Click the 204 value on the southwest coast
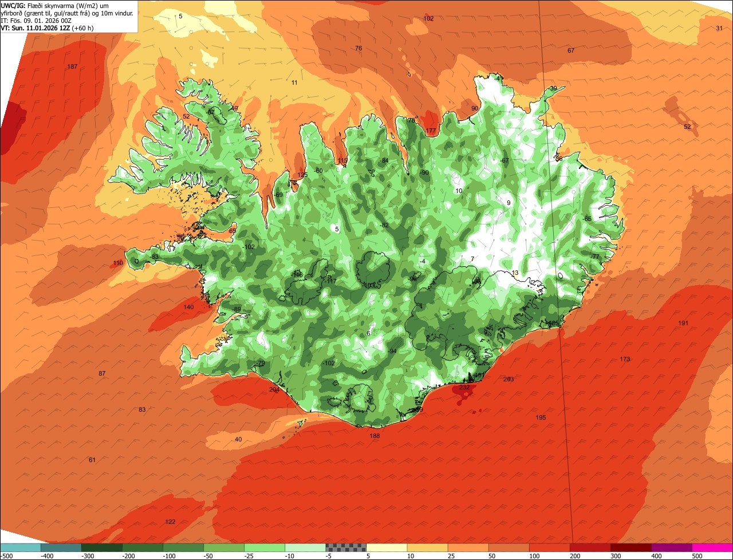Viewport: 733px width, 560px height. tap(274, 389)
